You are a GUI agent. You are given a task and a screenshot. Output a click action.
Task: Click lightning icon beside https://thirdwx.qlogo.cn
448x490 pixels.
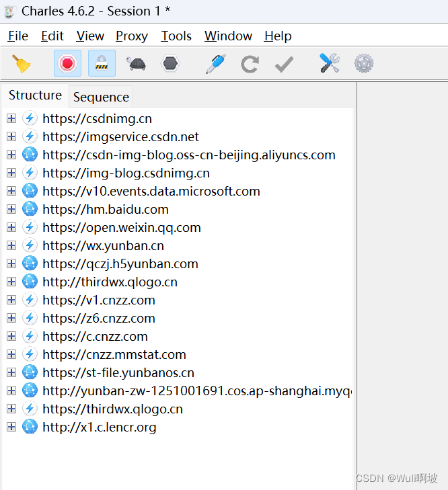(30, 409)
